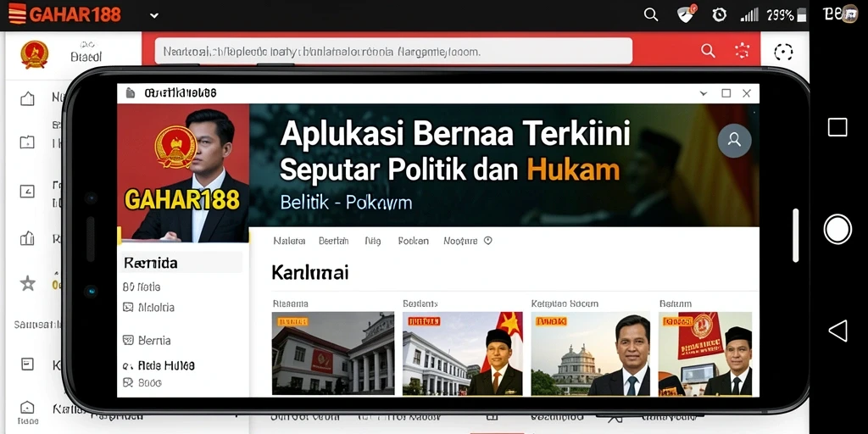Switch to the Nalera tab
The width and height of the screenshot is (868, 434).
point(290,241)
